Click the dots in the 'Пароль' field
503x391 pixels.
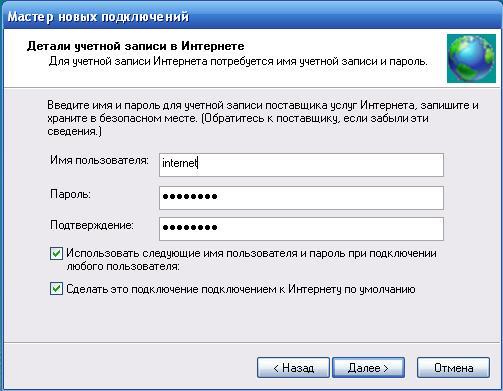pyautogui.click(x=190, y=197)
